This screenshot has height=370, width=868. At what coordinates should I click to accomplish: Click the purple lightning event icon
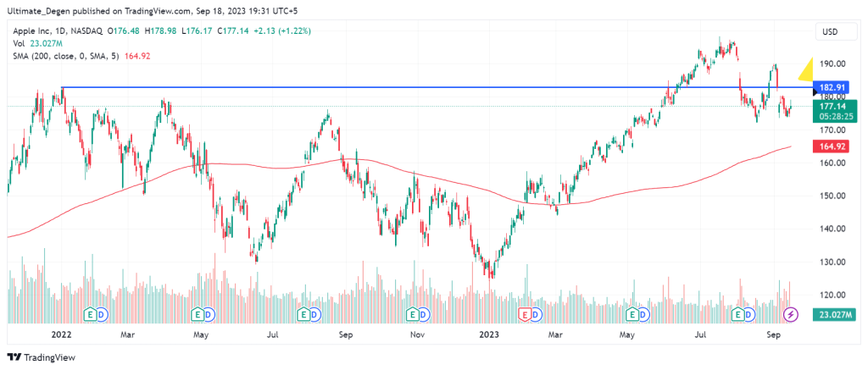point(793,315)
